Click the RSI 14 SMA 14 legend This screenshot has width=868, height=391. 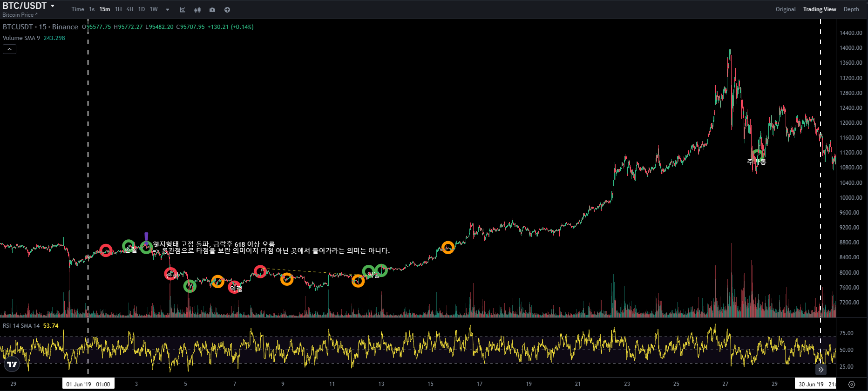click(21, 326)
